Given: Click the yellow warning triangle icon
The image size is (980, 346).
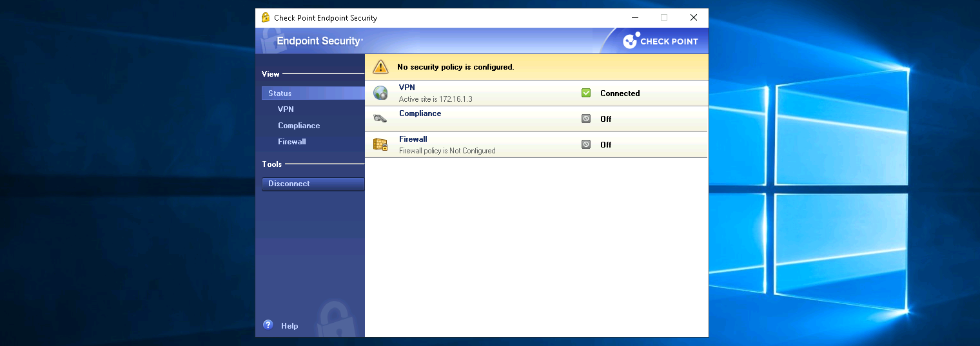Looking at the screenshot, I should pyautogui.click(x=381, y=67).
